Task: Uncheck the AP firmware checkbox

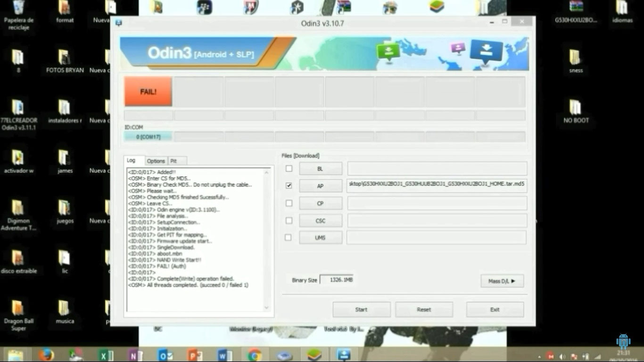Action: click(289, 185)
